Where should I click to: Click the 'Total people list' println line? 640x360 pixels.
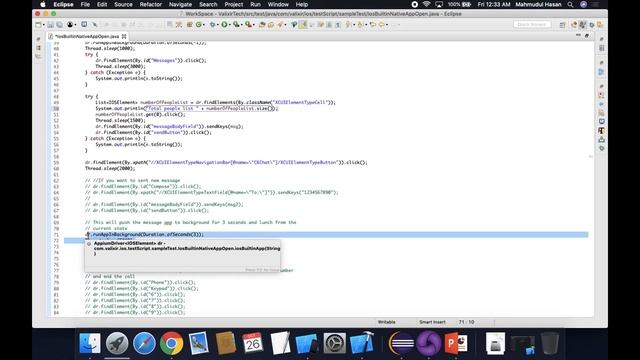pos(187,109)
